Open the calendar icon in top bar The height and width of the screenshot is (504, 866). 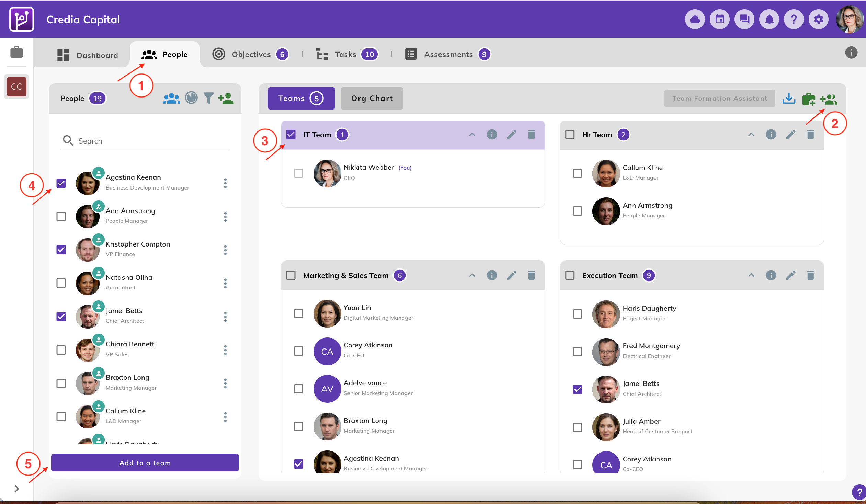[720, 20]
